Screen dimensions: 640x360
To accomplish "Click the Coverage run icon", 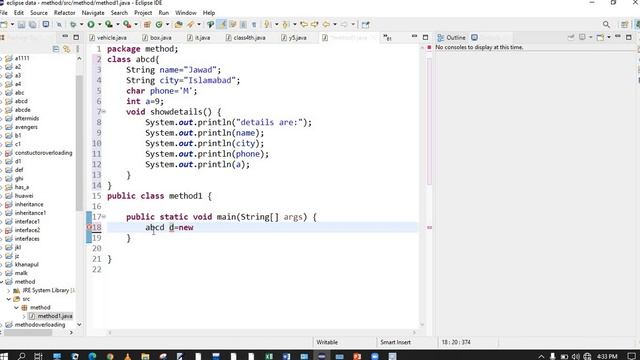I will pyautogui.click(x=109, y=24).
